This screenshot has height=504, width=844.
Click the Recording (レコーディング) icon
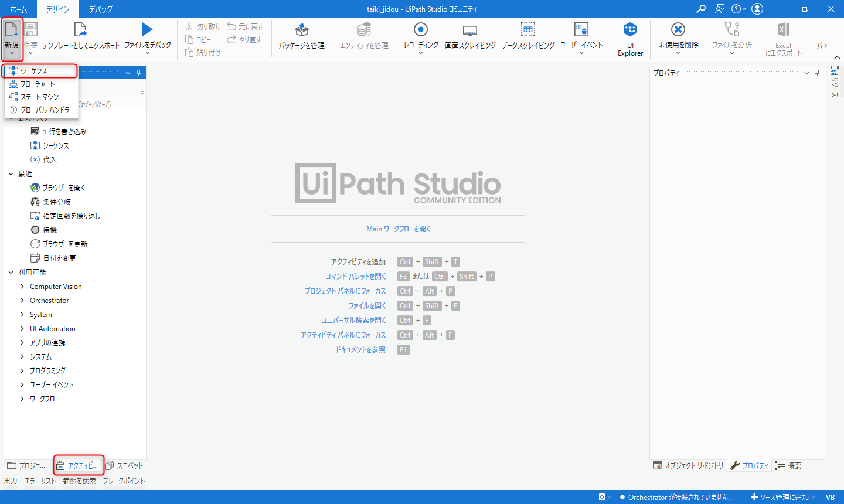[x=421, y=29]
